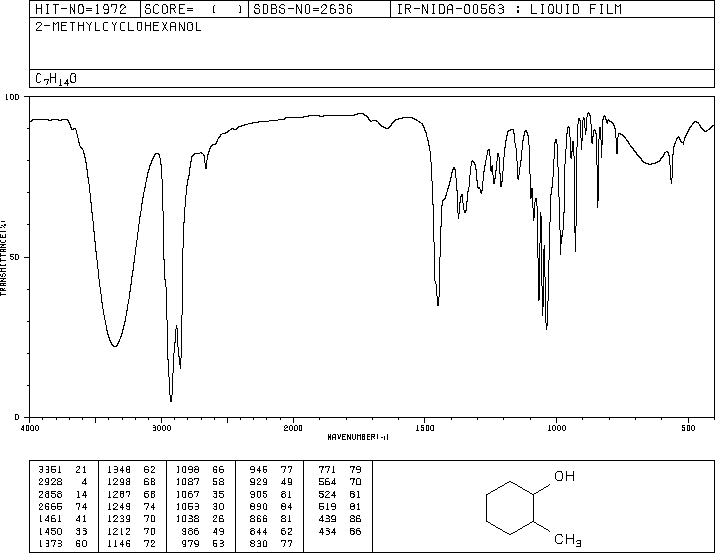
Task: Click the C7H14O molecular formula
Action: [56, 79]
